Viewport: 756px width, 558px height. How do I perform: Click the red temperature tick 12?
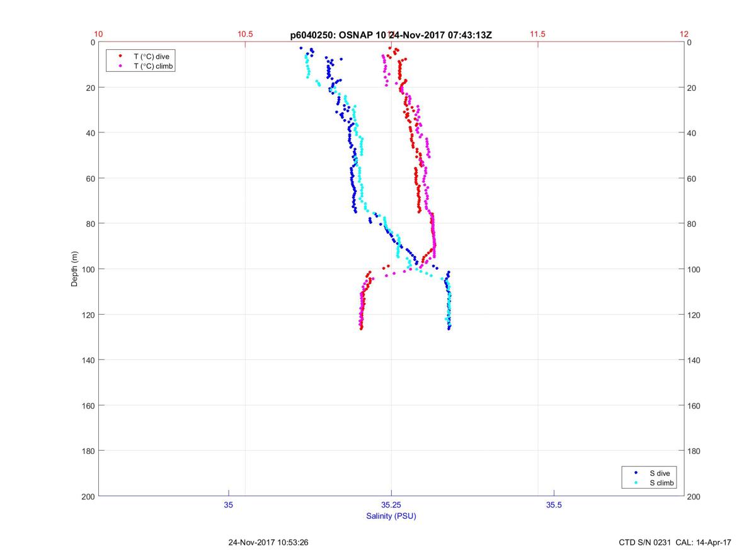(684, 34)
